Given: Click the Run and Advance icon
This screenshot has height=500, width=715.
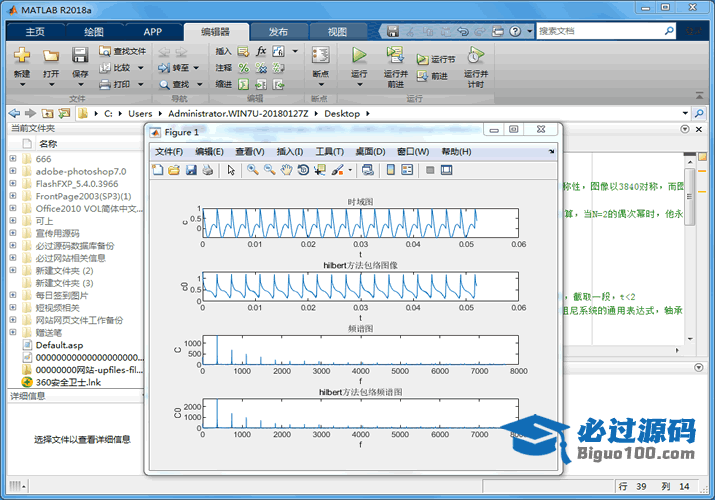Looking at the screenshot, I should click(395, 55).
